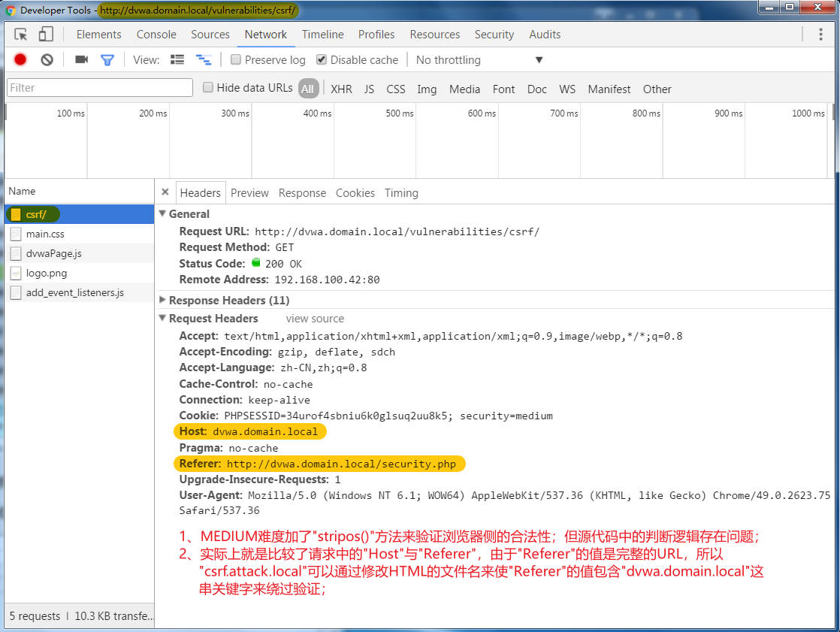
Task: Select the csrf/ document file icon
Action: click(16, 214)
